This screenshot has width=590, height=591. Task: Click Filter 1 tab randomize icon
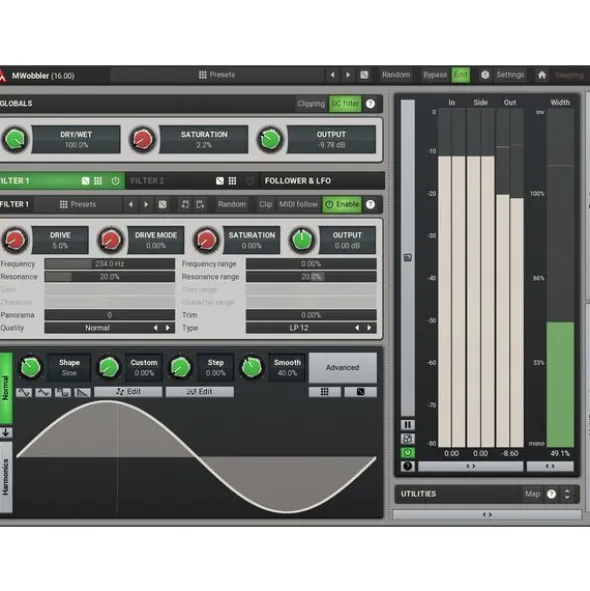tap(86, 181)
